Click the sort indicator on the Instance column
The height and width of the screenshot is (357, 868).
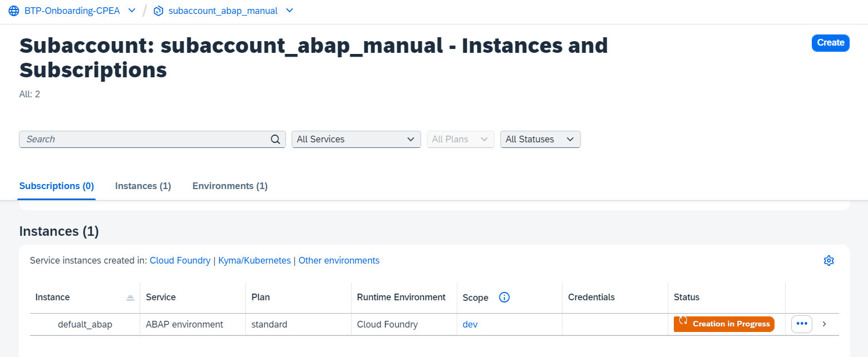point(130,297)
